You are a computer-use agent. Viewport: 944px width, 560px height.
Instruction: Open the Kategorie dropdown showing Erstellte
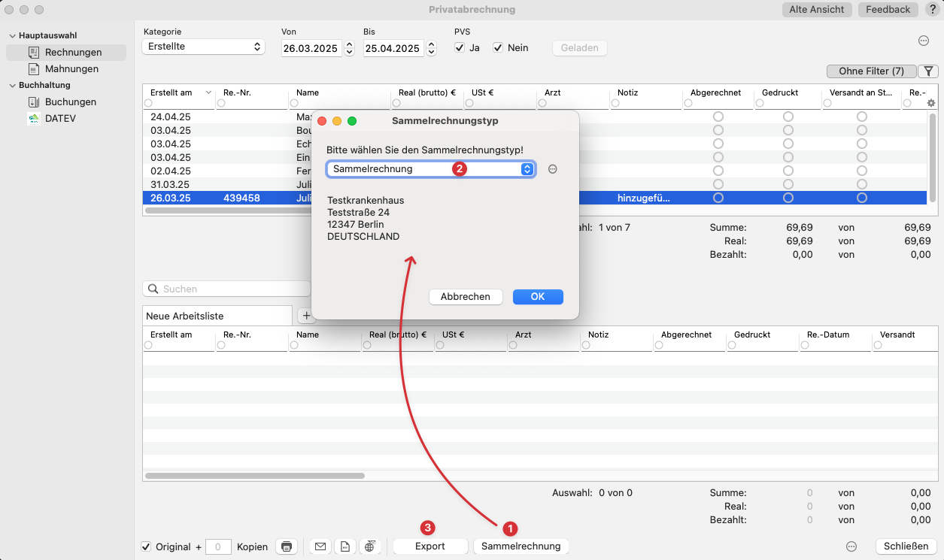pyautogui.click(x=203, y=47)
